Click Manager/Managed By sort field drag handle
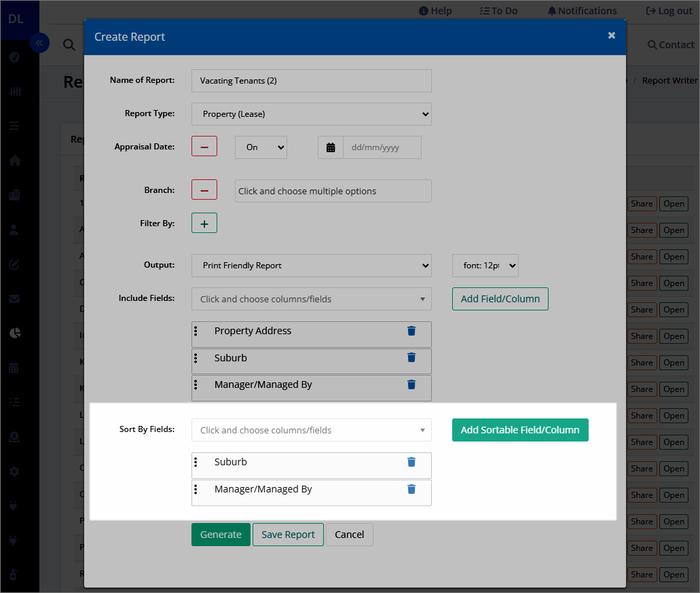The height and width of the screenshot is (593, 700). click(196, 489)
